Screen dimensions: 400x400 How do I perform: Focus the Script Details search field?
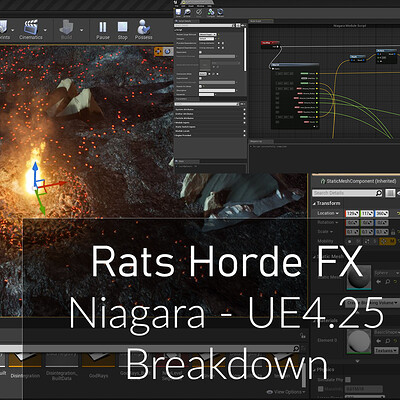(205, 26)
